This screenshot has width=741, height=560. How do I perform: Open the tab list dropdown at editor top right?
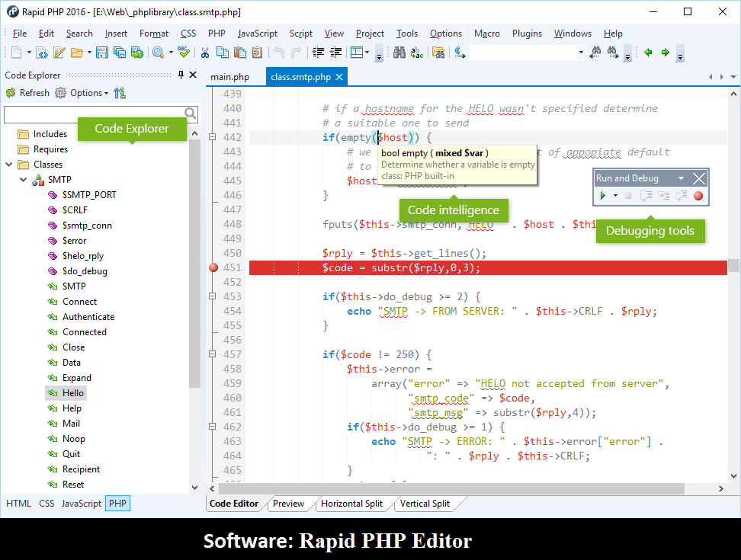733,77
